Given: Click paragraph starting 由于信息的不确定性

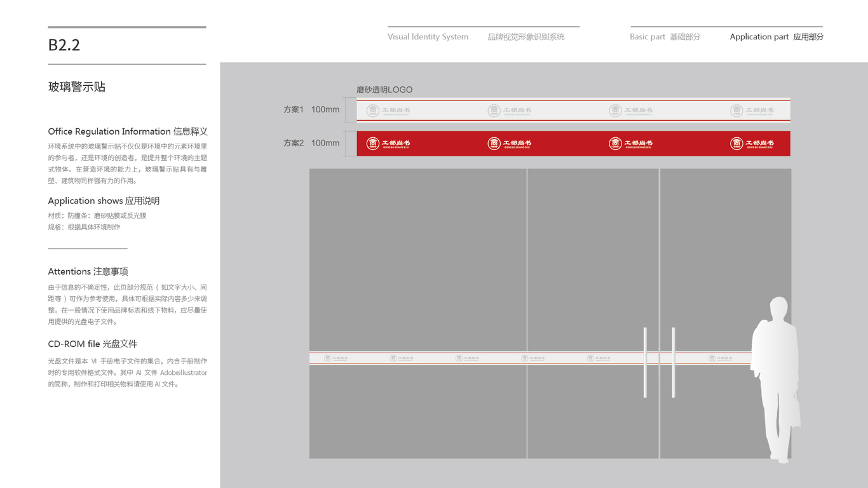Looking at the screenshot, I should tap(128, 304).
